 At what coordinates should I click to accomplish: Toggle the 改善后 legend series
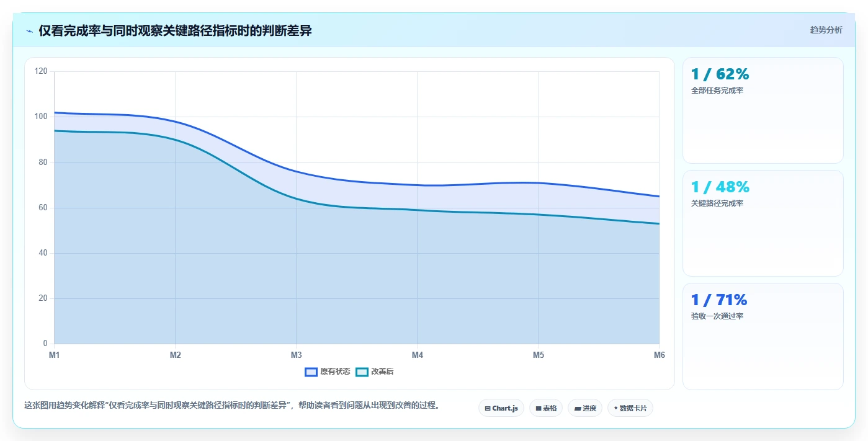375,372
